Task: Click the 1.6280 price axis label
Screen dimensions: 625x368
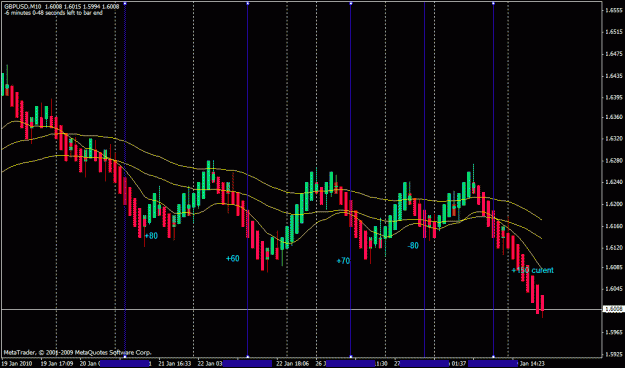Action: pyautogui.click(x=614, y=161)
